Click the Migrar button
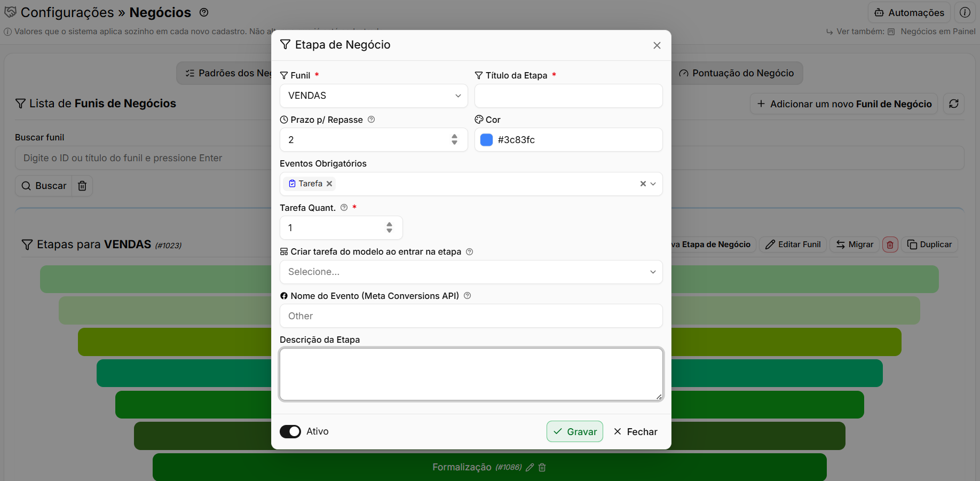 click(855, 245)
